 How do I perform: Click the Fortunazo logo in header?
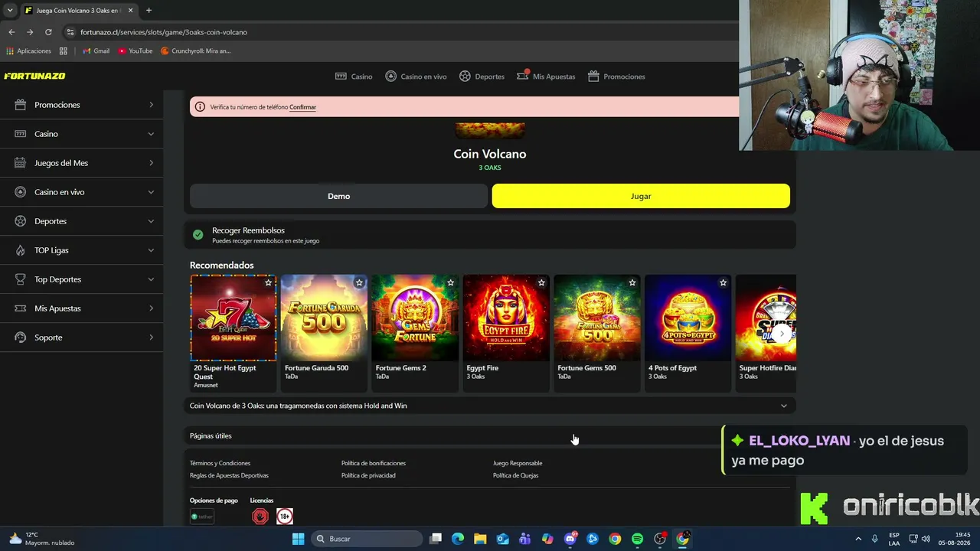pyautogui.click(x=34, y=76)
